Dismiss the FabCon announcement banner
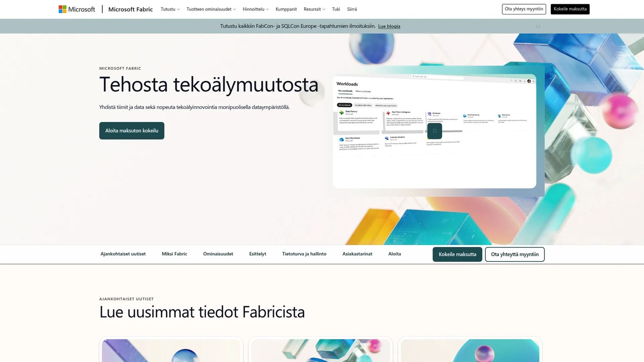 click(x=538, y=26)
